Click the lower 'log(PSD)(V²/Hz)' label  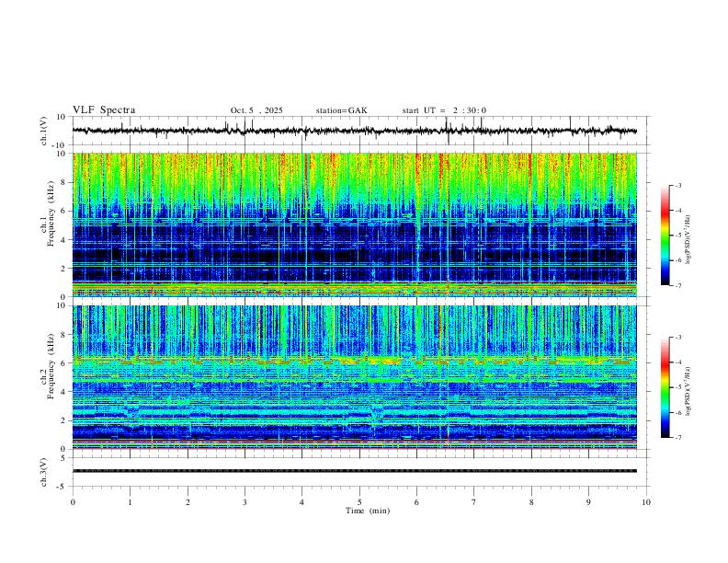tap(688, 392)
